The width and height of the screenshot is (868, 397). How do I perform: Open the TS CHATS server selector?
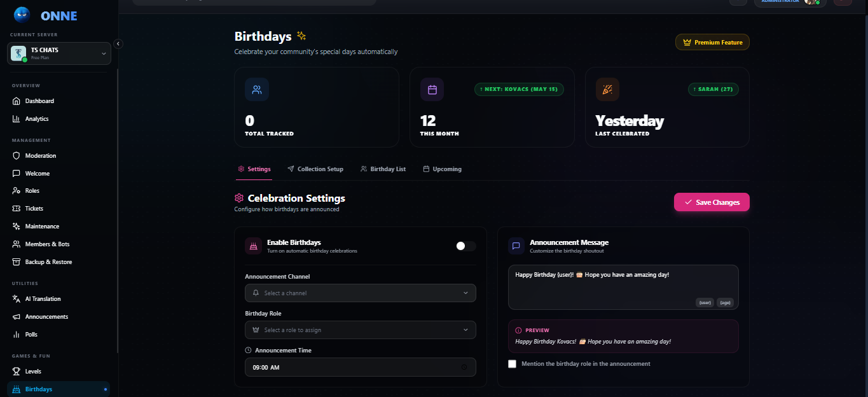tap(59, 53)
